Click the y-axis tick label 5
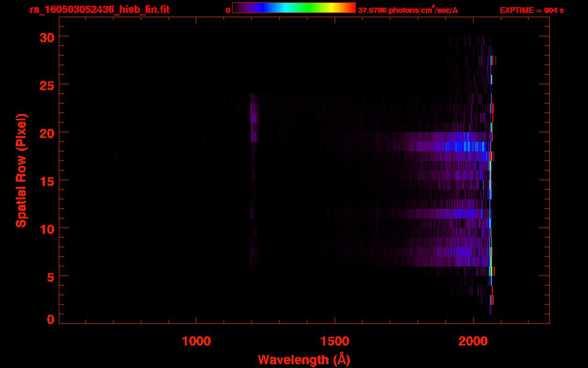Image resolution: width=588 pixels, height=368 pixels. 50,276
